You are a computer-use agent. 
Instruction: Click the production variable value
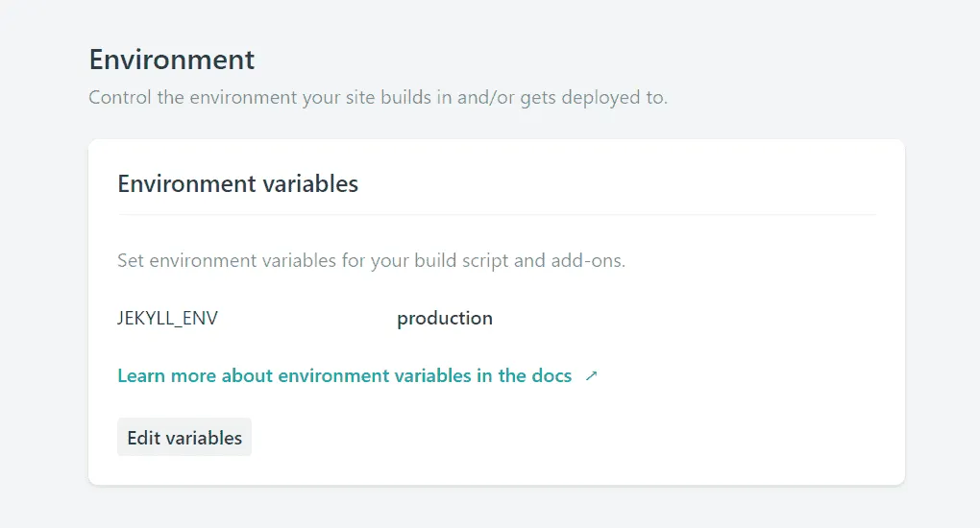click(x=444, y=319)
